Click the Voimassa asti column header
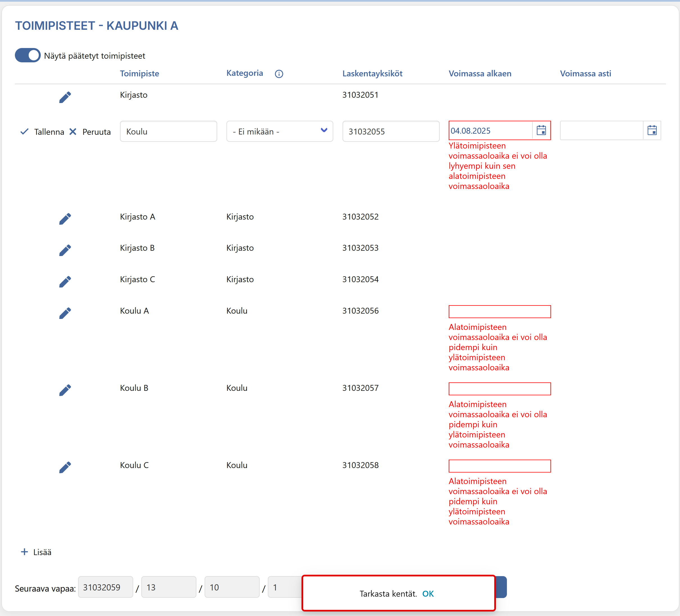Viewport: 680px width, 616px height. click(x=586, y=74)
